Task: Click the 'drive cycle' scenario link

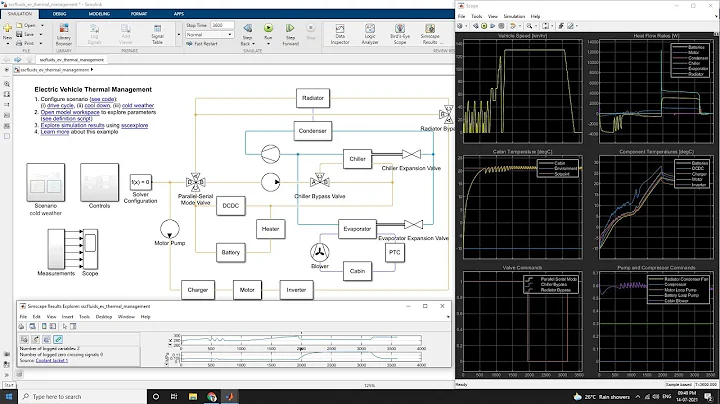Action: (x=60, y=106)
